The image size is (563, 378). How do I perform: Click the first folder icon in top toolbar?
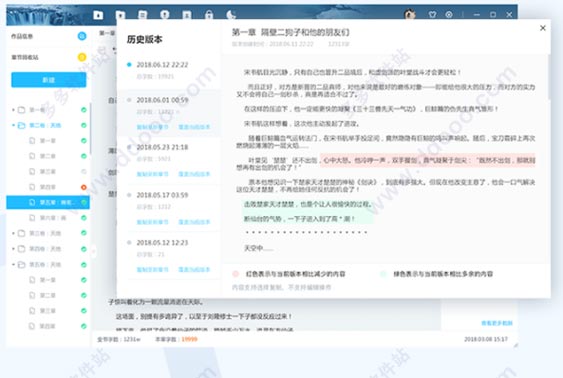coord(98,15)
